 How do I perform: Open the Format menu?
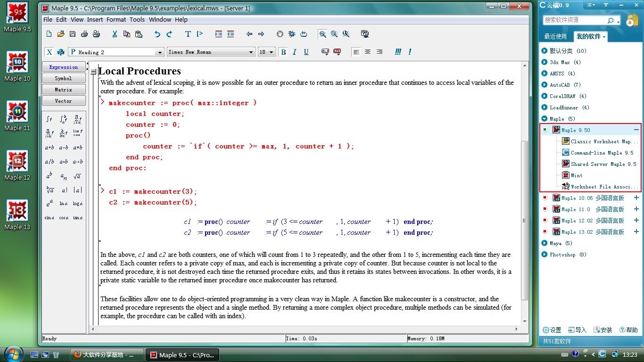[116, 19]
